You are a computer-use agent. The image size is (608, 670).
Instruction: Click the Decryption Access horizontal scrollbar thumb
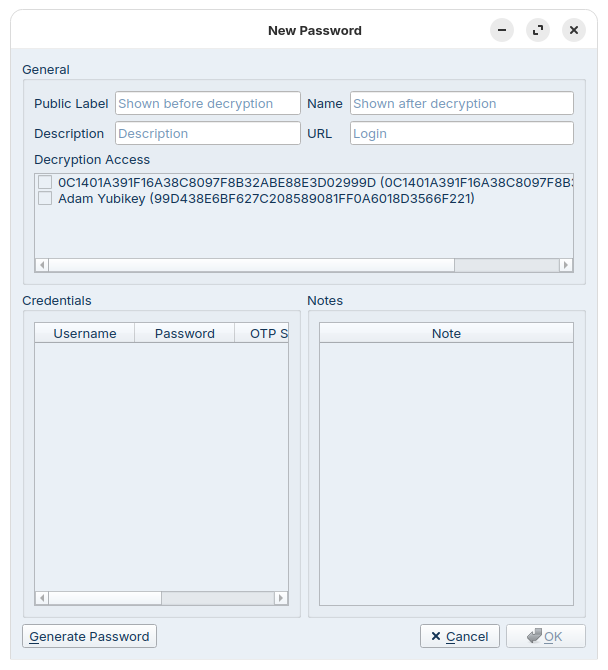(252, 265)
